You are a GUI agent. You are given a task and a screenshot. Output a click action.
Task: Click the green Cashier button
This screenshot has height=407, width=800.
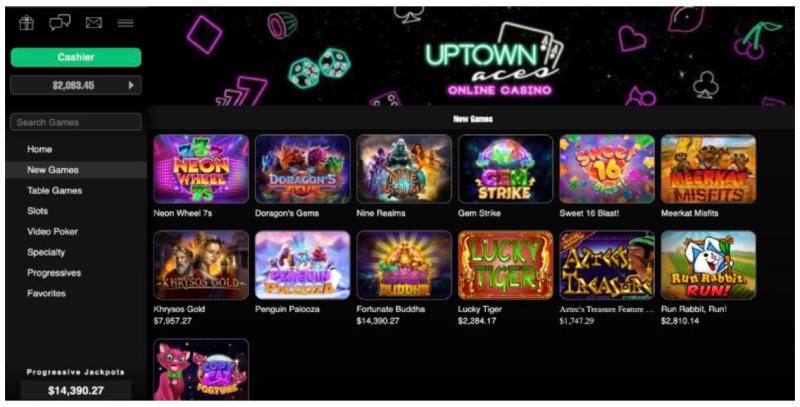tap(76, 57)
